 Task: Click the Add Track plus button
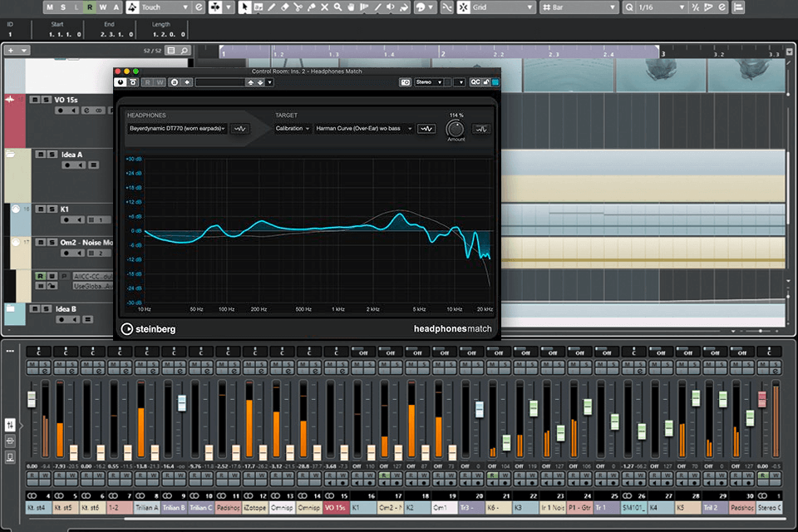11,51
